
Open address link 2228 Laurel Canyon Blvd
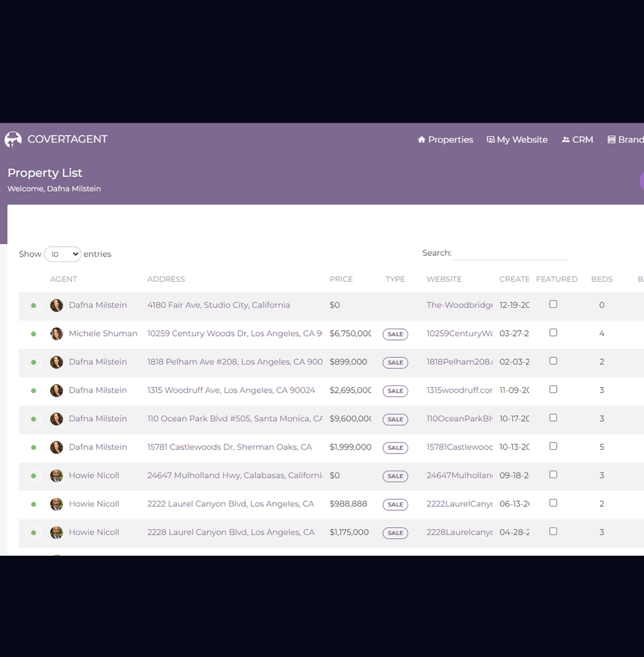pos(230,532)
